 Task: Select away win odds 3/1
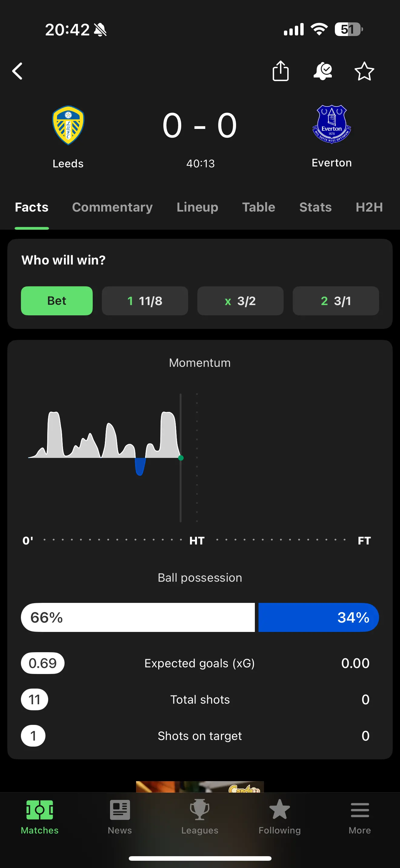[x=335, y=301]
